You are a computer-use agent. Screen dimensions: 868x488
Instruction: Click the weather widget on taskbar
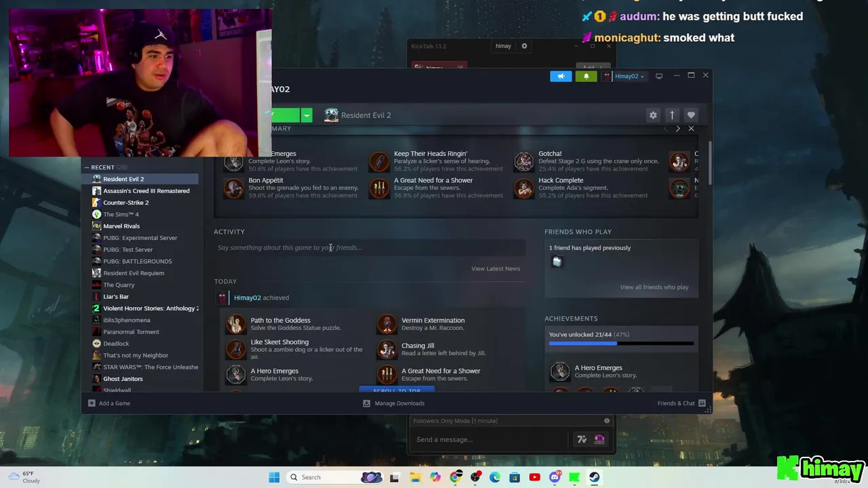coord(23,477)
